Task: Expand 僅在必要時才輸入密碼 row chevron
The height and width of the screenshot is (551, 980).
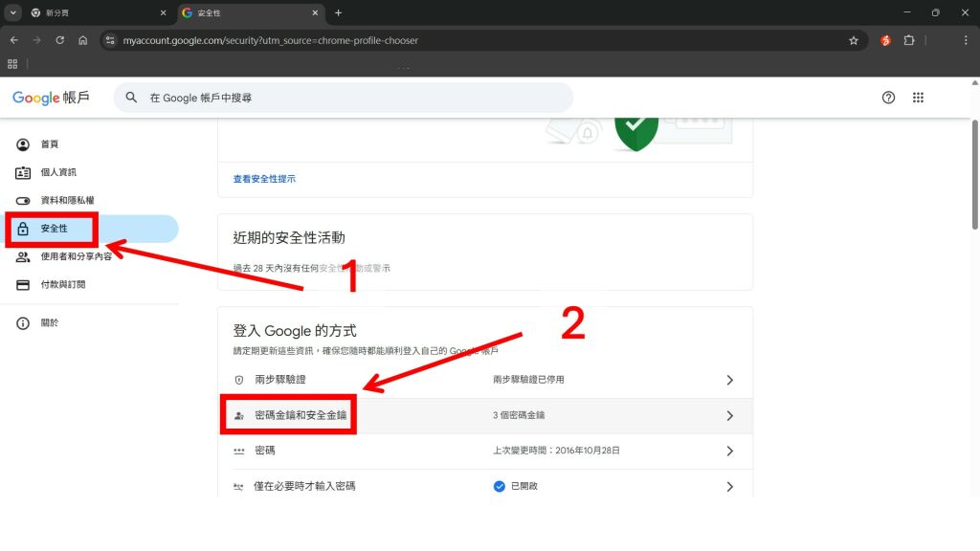Action: point(729,486)
